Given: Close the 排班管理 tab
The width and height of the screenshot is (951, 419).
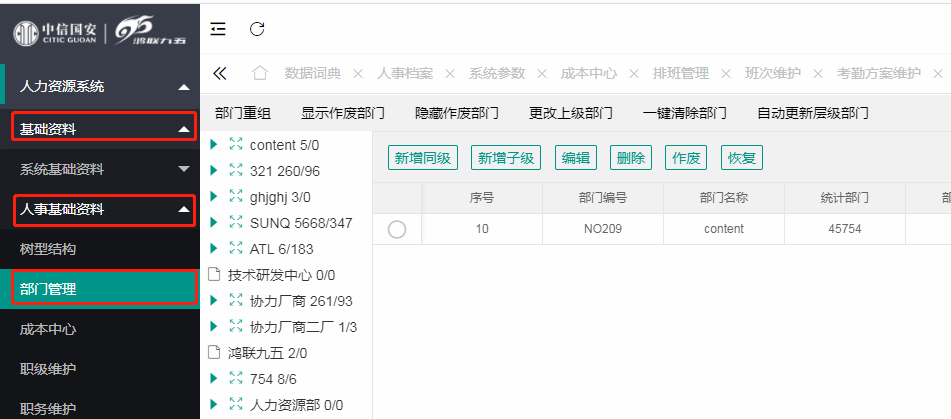Looking at the screenshot, I should (725, 74).
